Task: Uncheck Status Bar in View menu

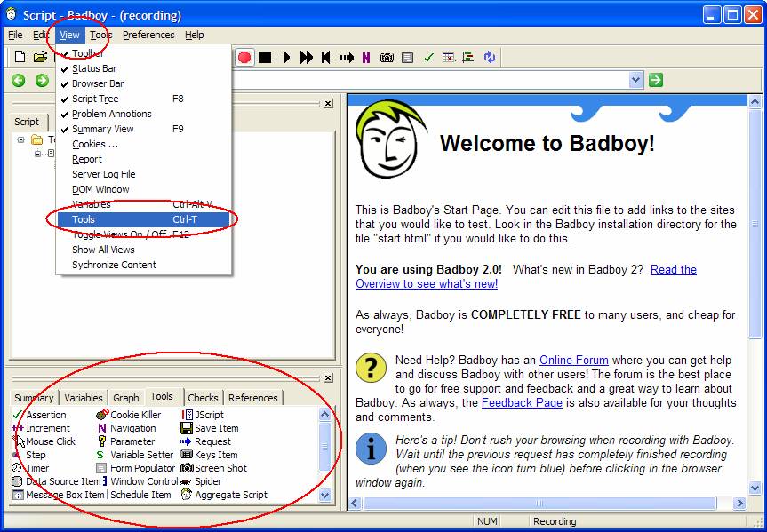Action: 94,68
